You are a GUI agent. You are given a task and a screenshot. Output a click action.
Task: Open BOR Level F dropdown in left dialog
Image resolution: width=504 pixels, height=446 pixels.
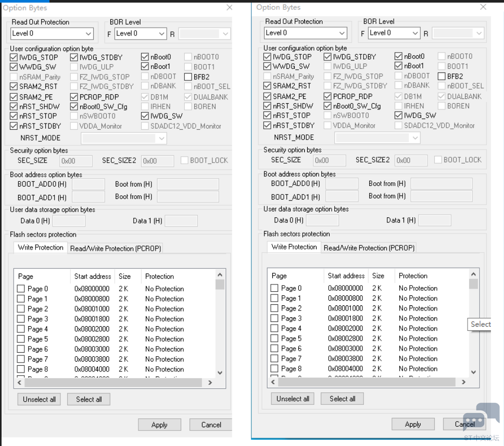click(141, 33)
